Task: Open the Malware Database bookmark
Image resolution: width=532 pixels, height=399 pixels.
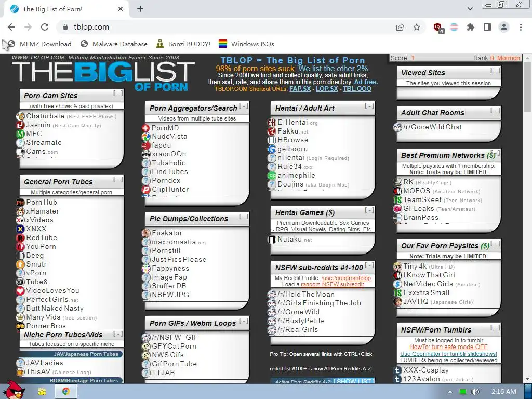Action: pos(114,44)
